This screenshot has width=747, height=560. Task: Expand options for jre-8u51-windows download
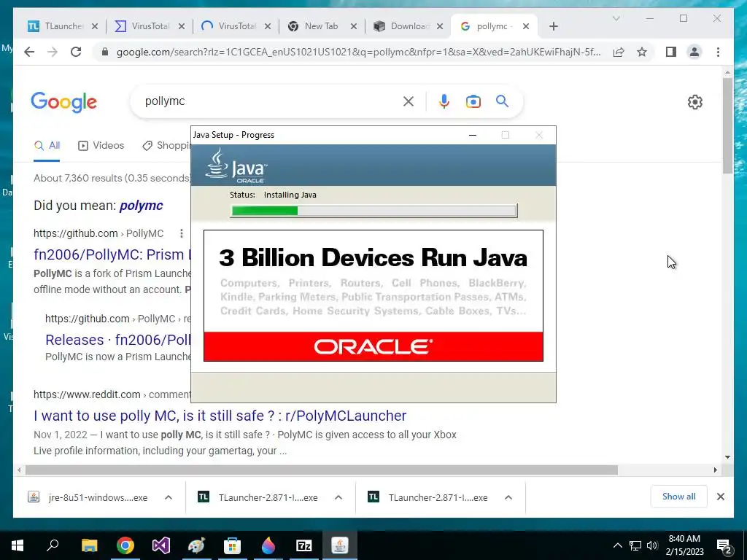point(169,497)
